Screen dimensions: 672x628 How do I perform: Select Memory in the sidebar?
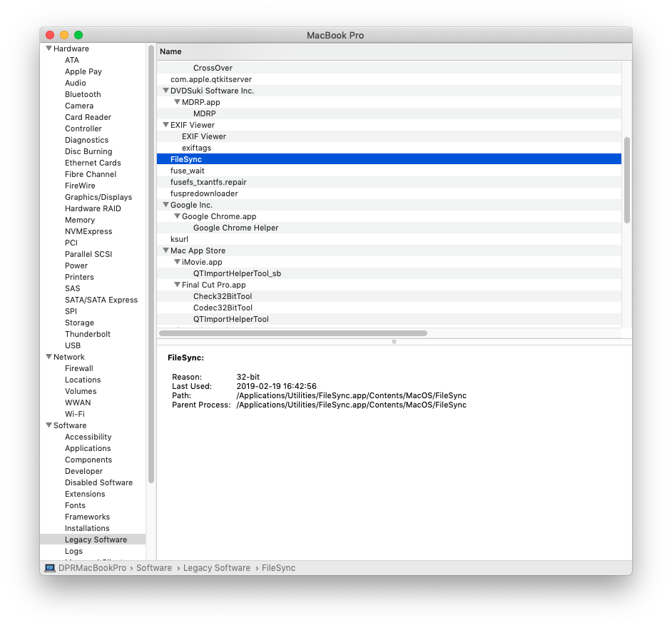coord(80,220)
